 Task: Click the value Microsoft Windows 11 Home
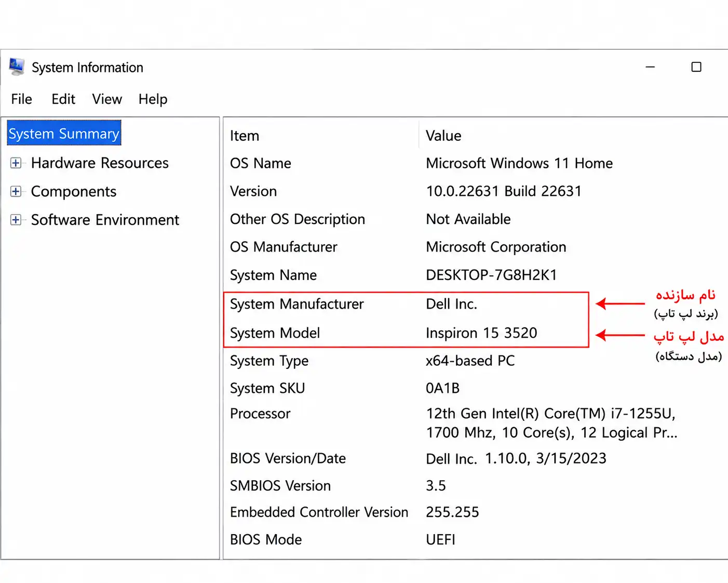[519, 163]
